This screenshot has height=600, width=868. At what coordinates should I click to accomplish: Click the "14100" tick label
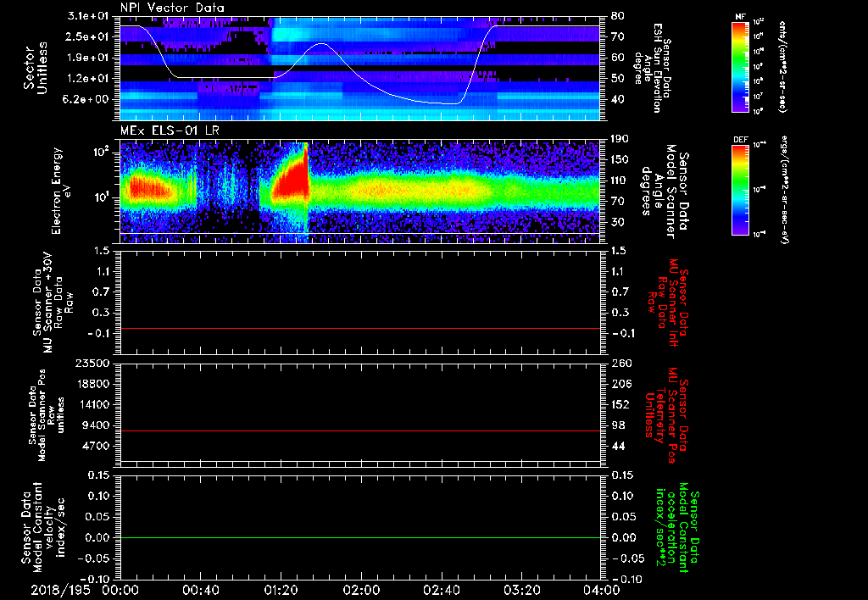pyautogui.click(x=95, y=404)
